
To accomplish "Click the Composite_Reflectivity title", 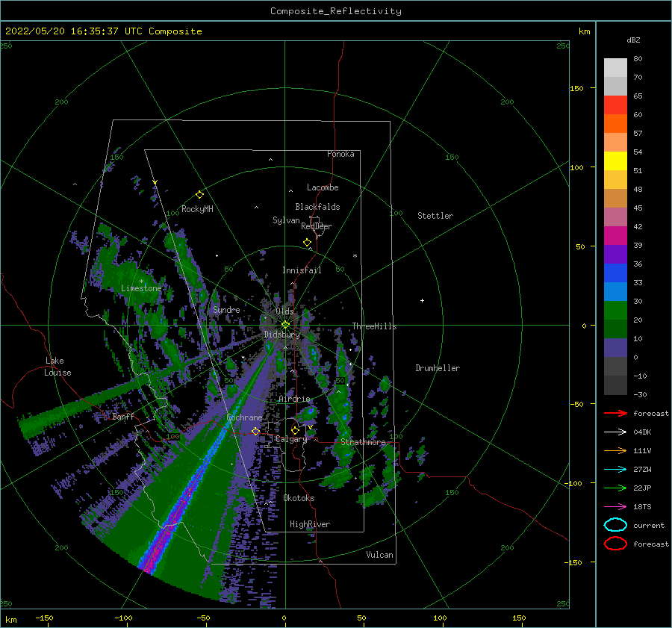I will (336, 11).
